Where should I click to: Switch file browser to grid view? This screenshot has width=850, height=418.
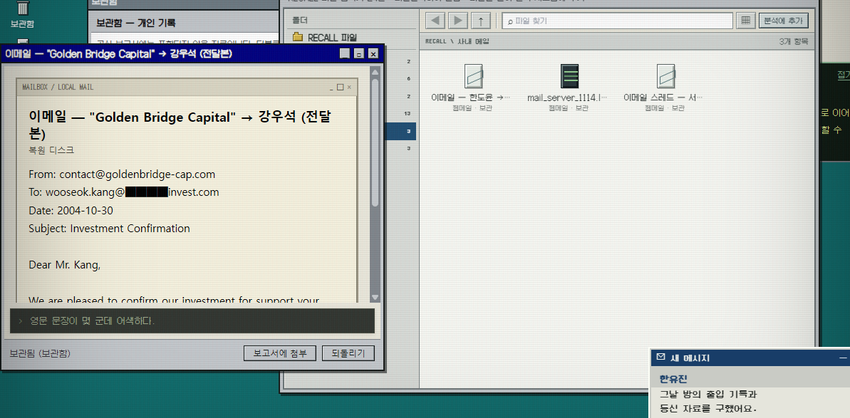(745, 21)
